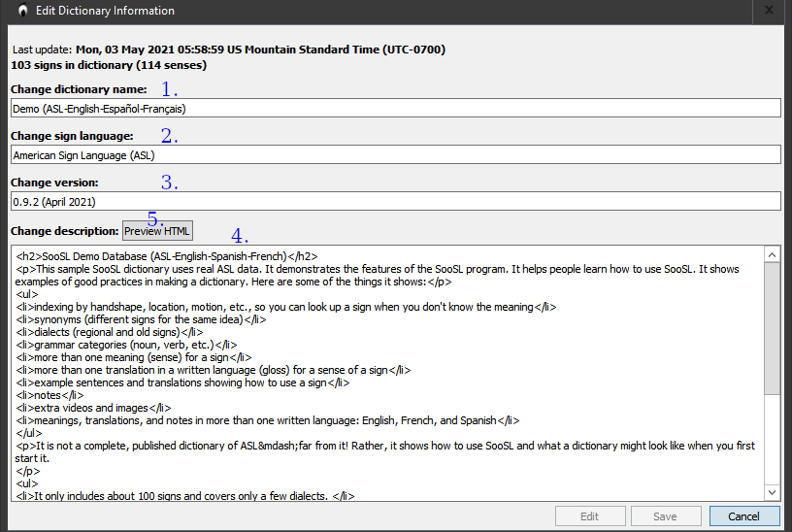Click the sign language input field

(395, 154)
